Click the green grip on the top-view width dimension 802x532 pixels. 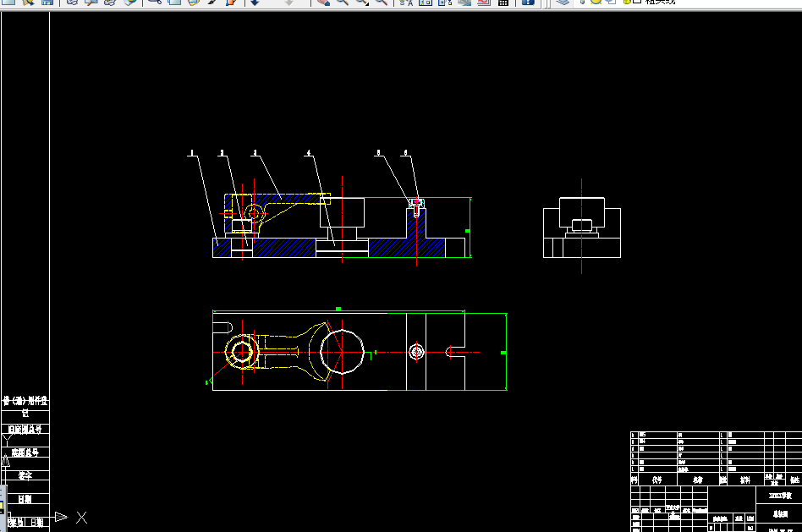coord(338,309)
